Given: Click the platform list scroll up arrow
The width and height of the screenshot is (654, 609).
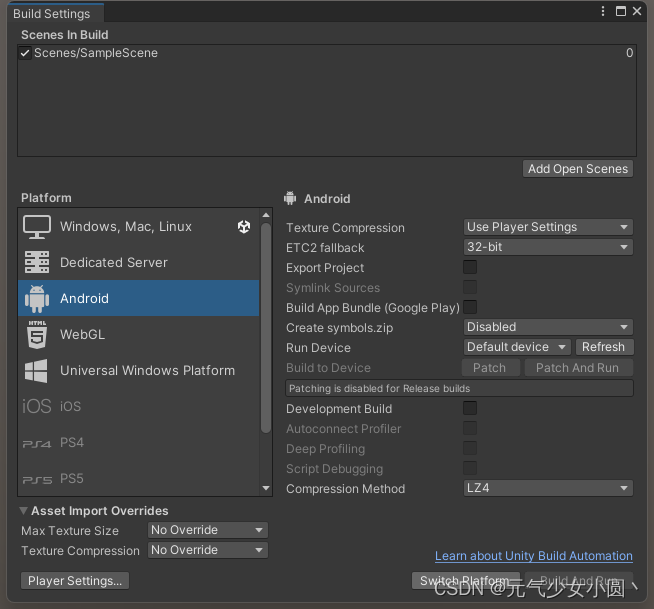Looking at the screenshot, I should click(x=266, y=215).
